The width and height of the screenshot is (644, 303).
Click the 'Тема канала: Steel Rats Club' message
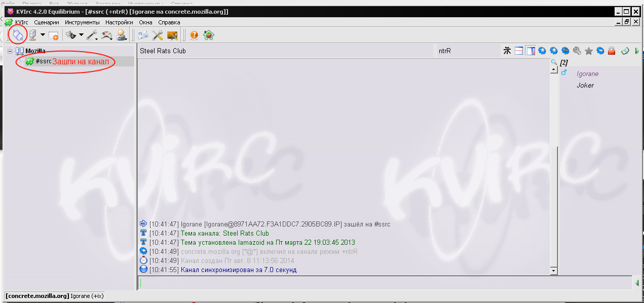225,233
